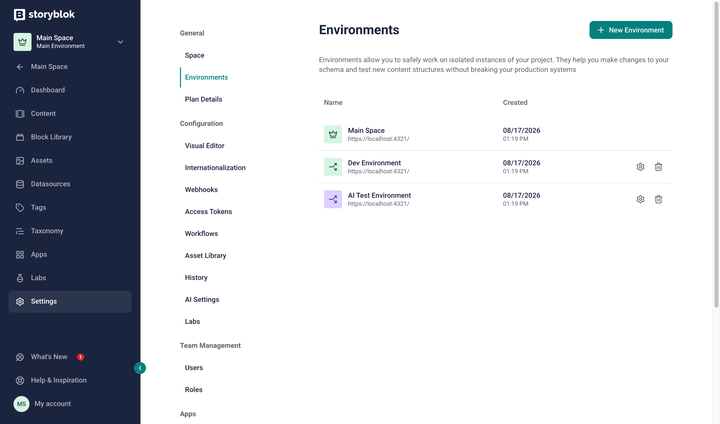Click the Created column header
This screenshot has height=424, width=720.
(515, 102)
